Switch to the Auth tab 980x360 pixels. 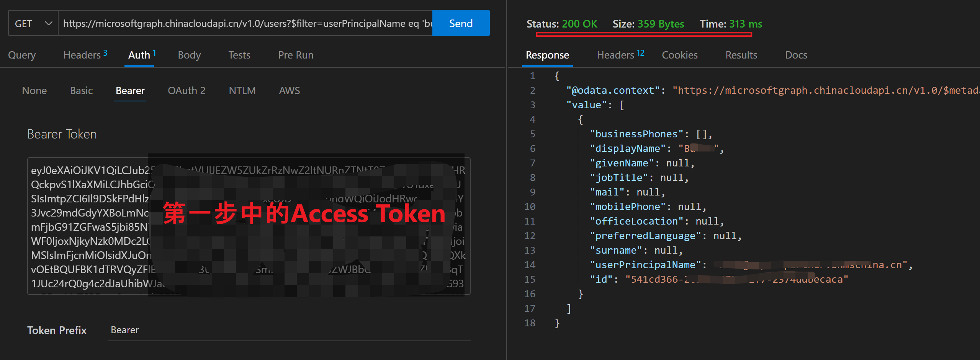[139, 55]
